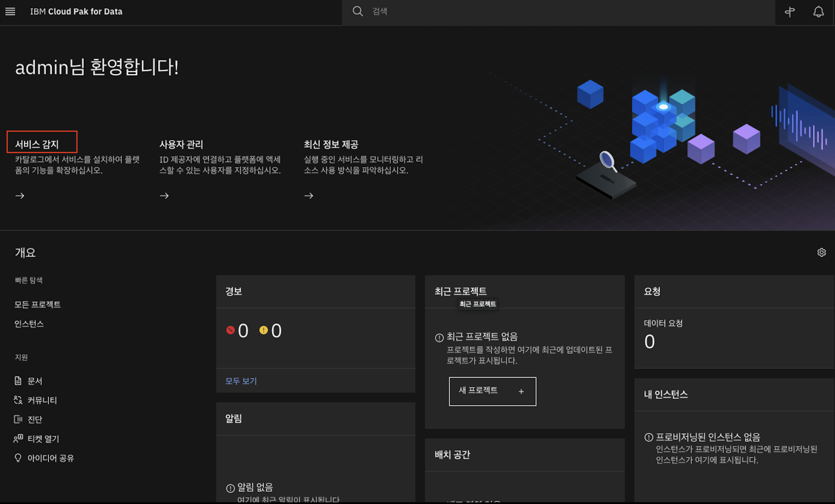Click the 진단 diagnostics icon
The width and height of the screenshot is (835, 504).
pyautogui.click(x=18, y=419)
